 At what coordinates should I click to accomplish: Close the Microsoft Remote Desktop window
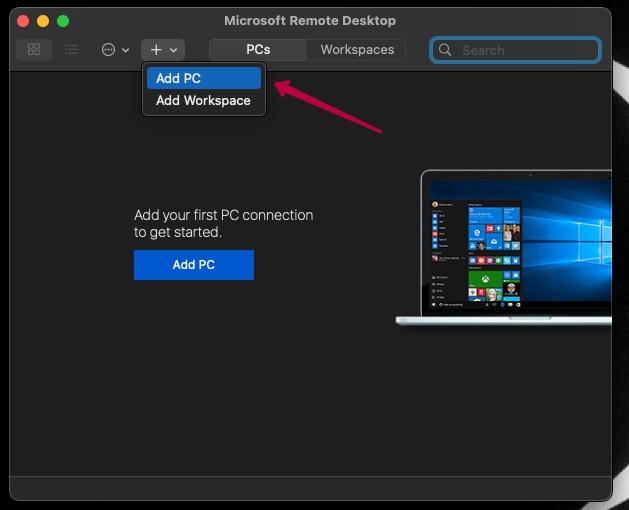(x=23, y=21)
